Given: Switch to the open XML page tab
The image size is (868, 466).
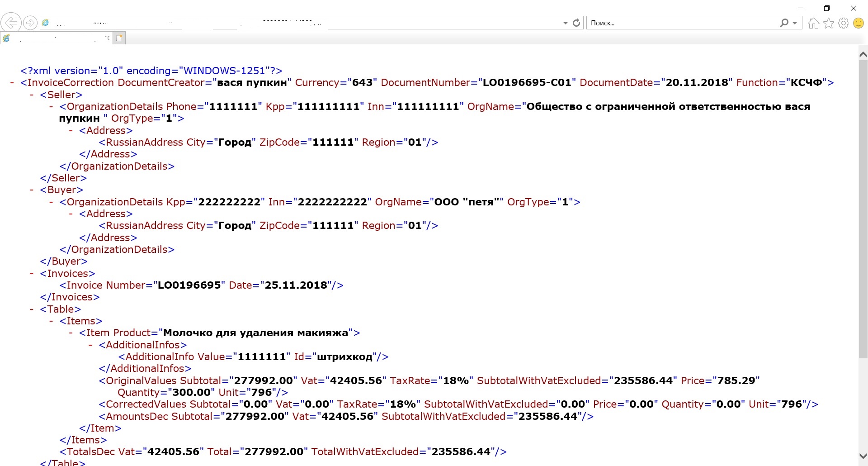Looking at the screenshot, I should click(54, 38).
